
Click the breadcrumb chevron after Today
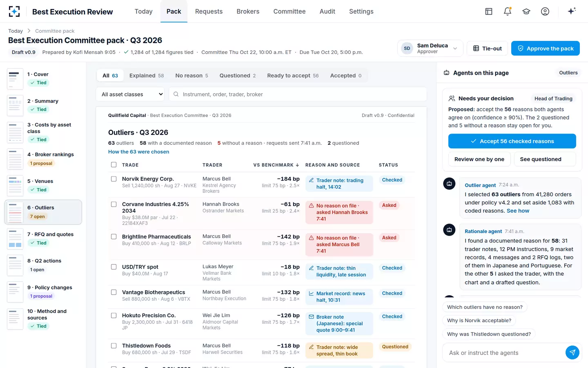point(29,31)
